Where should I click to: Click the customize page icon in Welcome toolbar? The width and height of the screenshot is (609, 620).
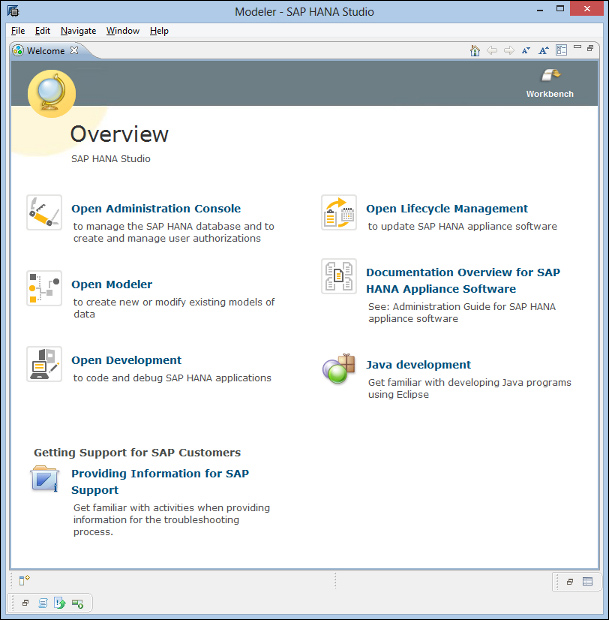pyautogui.click(x=561, y=50)
